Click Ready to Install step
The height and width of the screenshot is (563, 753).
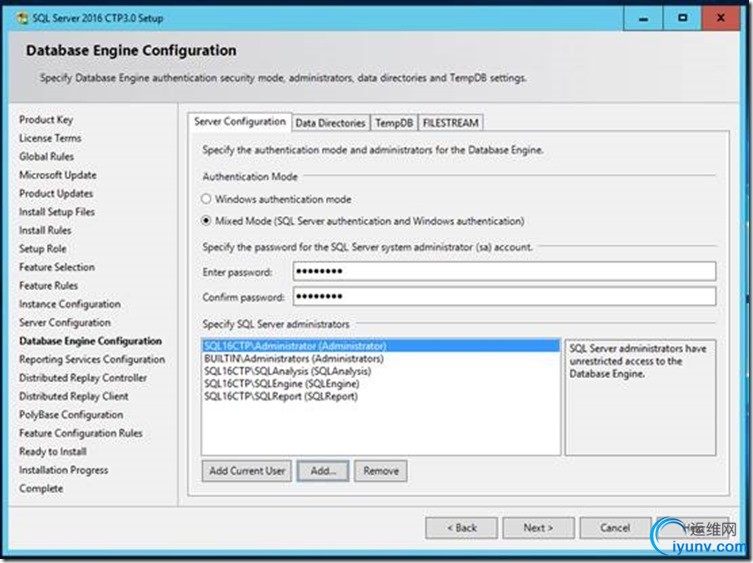tap(53, 452)
